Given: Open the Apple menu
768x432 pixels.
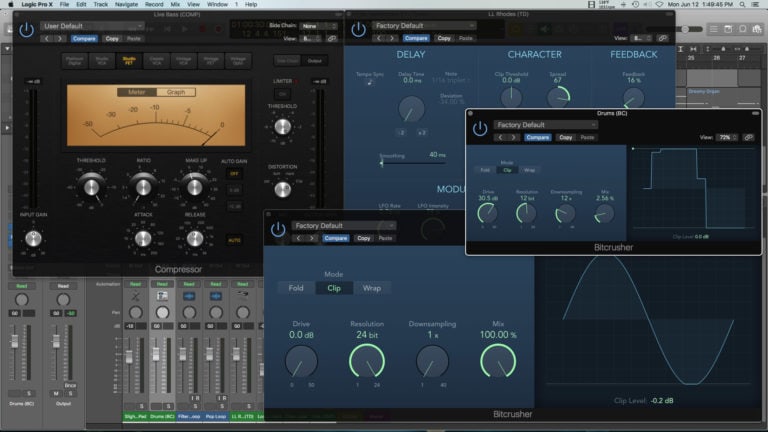Looking at the screenshot, I should tap(11, 4).
